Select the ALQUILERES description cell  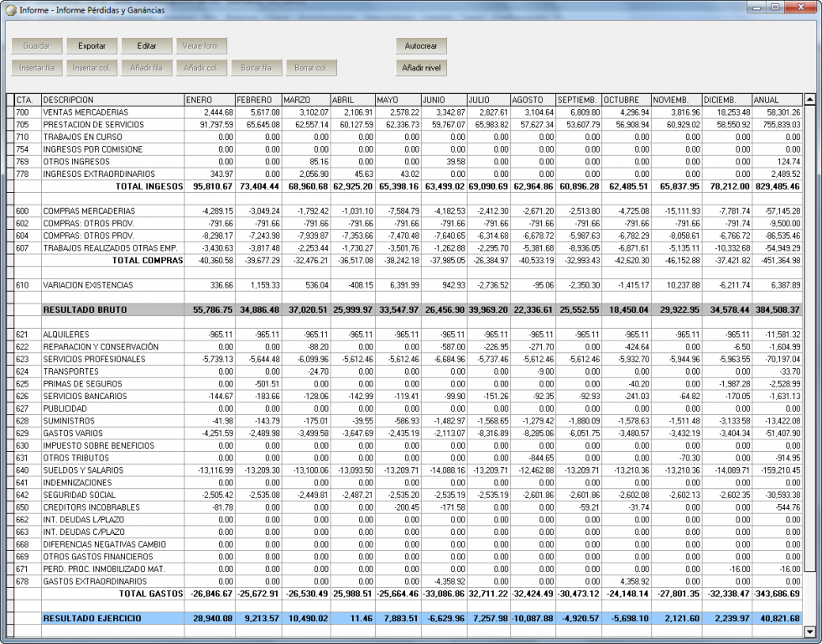point(112,335)
